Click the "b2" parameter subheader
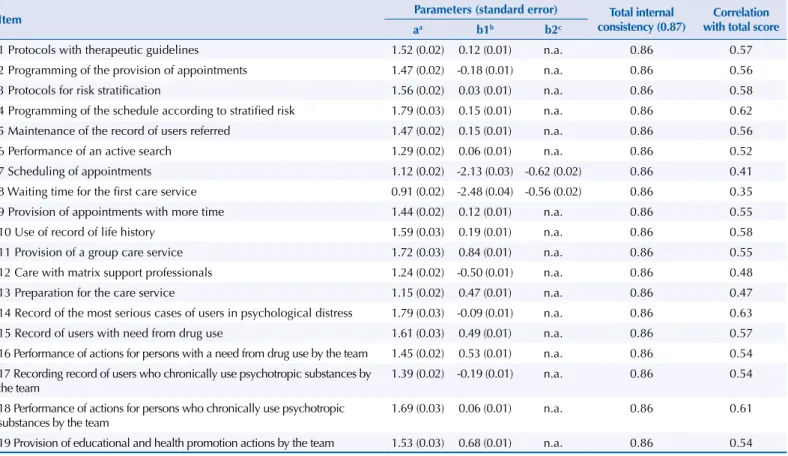This screenshot has width=788, height=456. tap(553, 30)
